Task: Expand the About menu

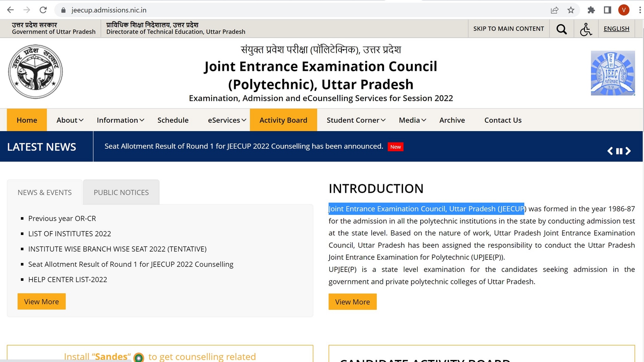Action: 69,120
